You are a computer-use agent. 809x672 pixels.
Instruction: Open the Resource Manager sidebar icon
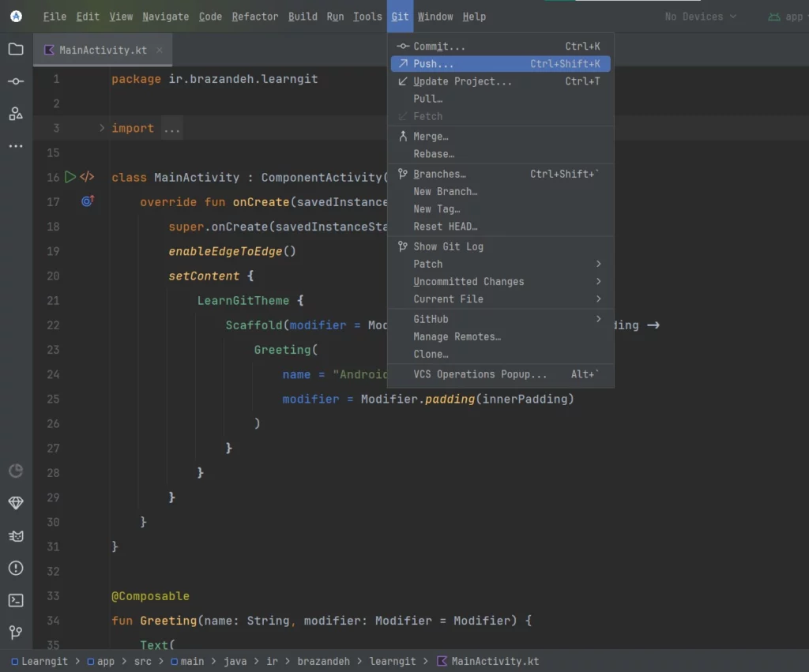pyautogui.click(x=16, y=114)
